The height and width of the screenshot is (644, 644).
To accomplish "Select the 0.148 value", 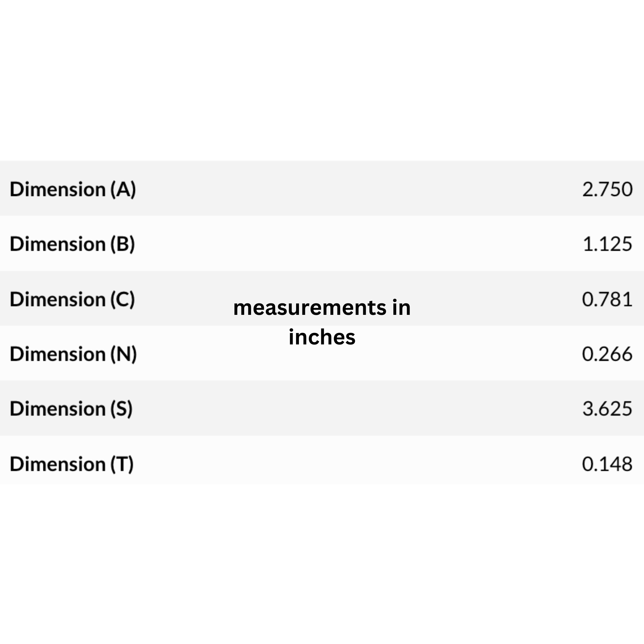I will point(607,464).
